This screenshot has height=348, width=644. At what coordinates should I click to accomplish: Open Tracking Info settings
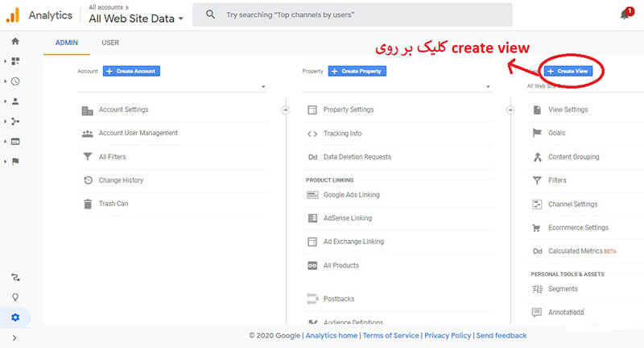point(342,134)
